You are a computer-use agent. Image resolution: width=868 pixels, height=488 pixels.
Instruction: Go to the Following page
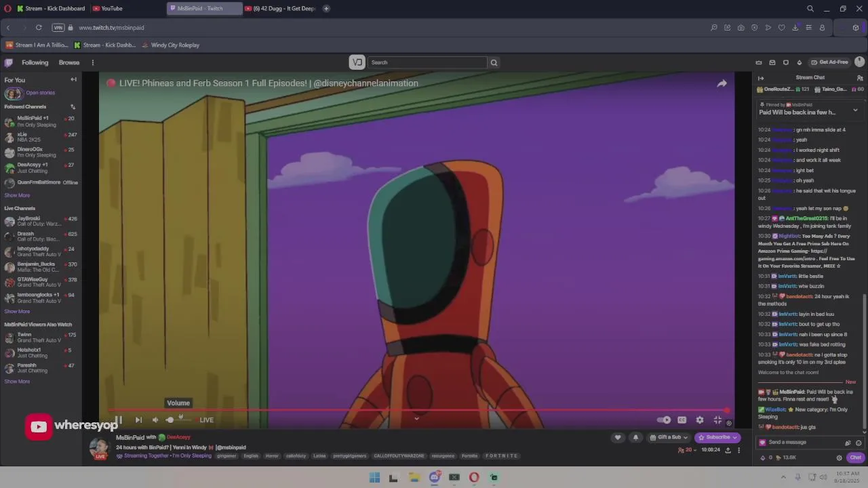[35, 62]
